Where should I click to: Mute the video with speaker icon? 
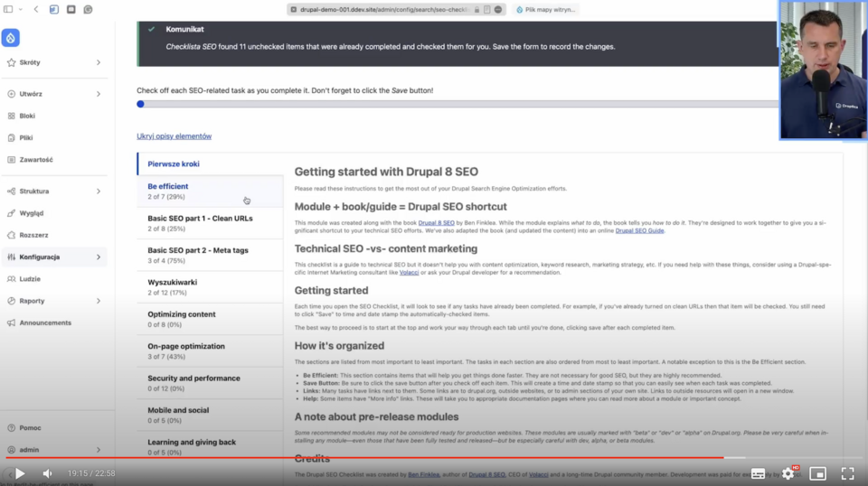48,473
